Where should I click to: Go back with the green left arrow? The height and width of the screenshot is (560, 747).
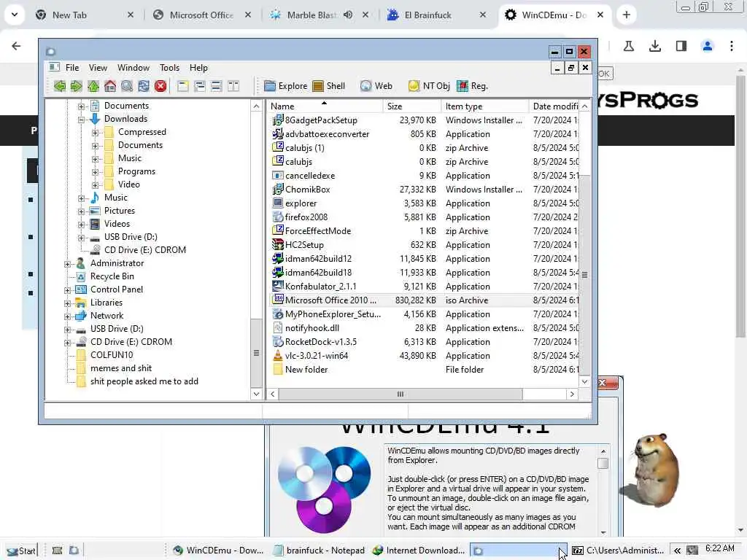click(60, 86)
